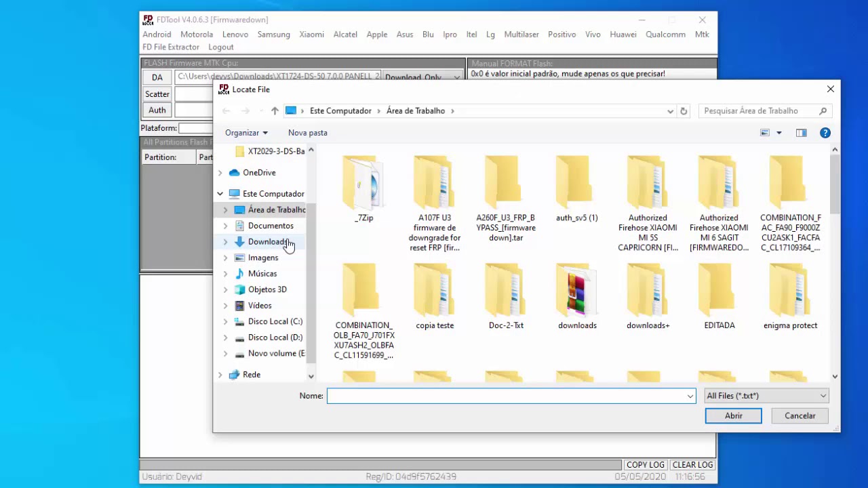The image size is (868, 488).
Task: Select the COMBINATION_FAC_FA90 folder
Action: point(790,203)
